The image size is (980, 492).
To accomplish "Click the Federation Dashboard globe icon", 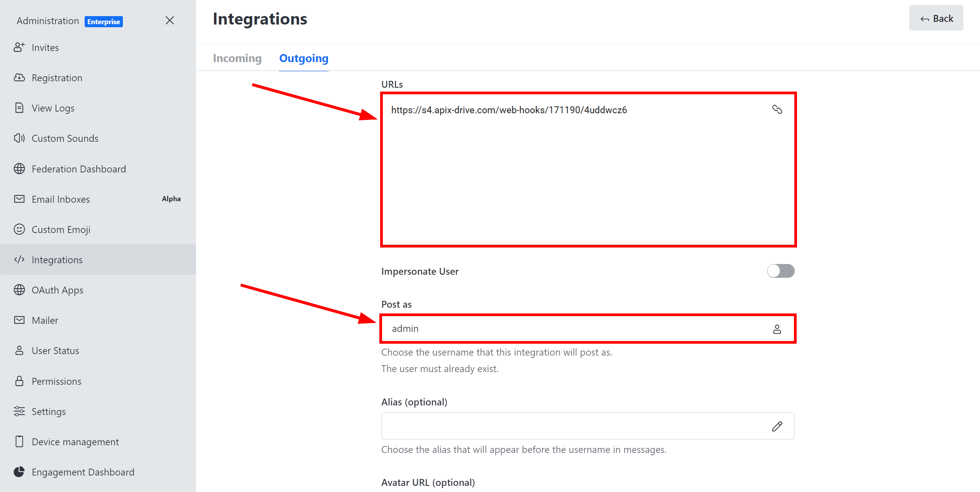I will click(19, 169).
